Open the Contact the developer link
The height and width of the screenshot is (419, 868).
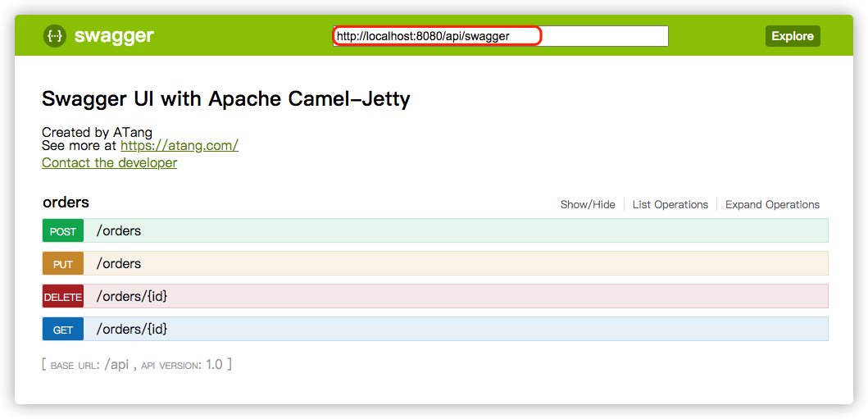click(110, 162)
